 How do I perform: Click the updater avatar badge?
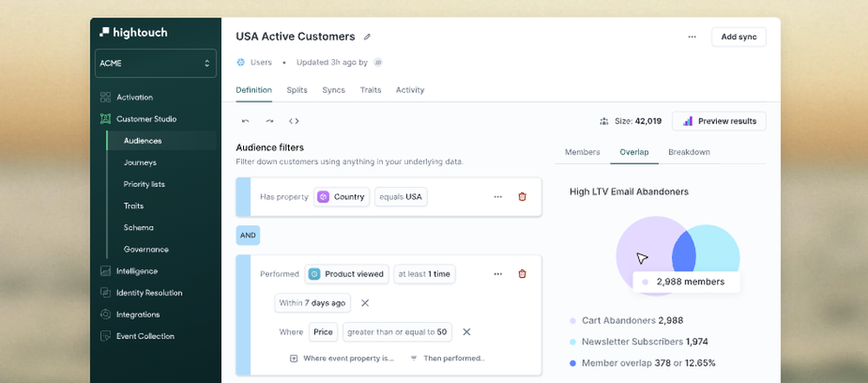[378, 63]
